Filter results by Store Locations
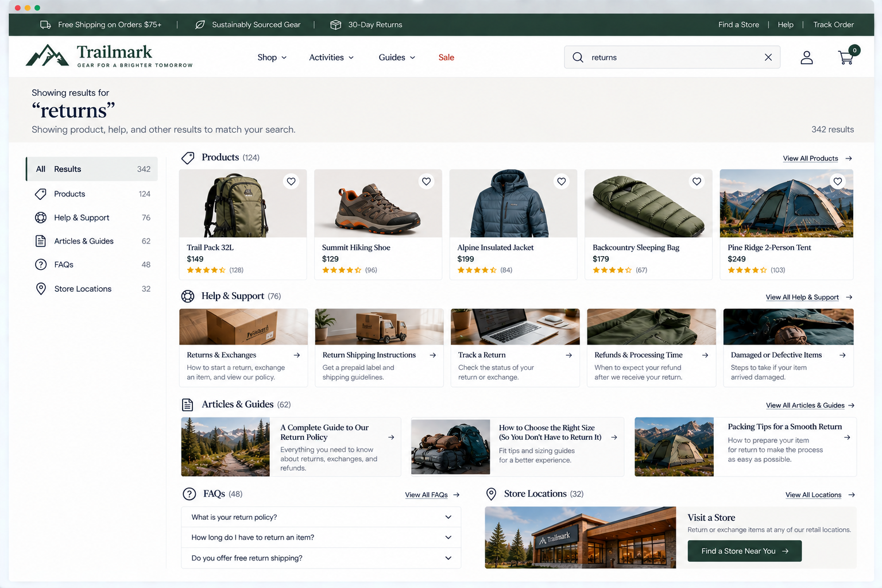882x588 pixels. click(92, 289)
